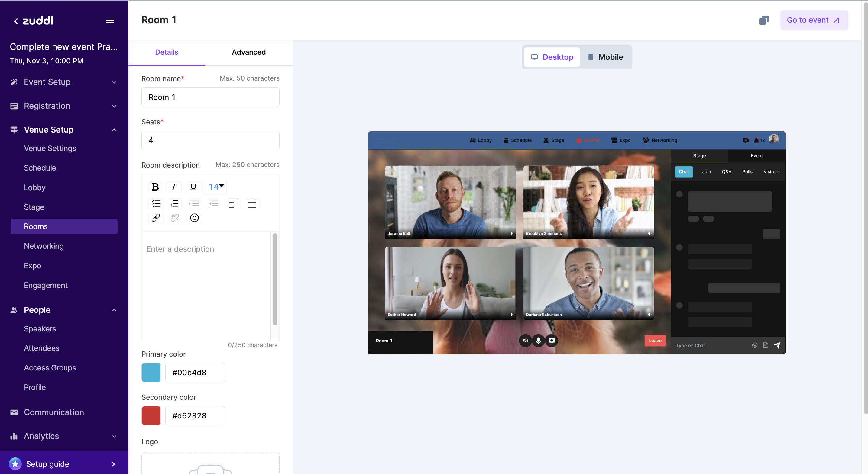
Task: Click the Italic formatting icon
Action: point(174,187)
